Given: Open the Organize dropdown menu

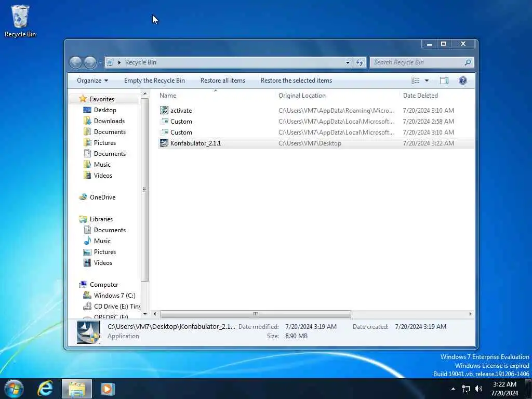Looking at the screenshot, I should click(x=92, y=81).
